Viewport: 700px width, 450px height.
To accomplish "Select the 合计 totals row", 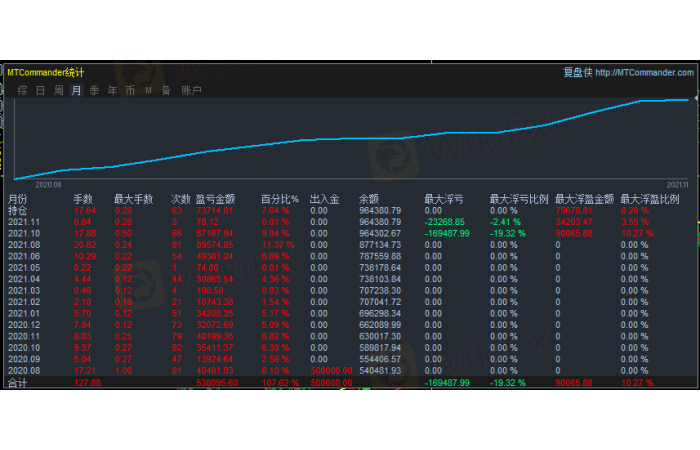I will click(x=18, y=381).
